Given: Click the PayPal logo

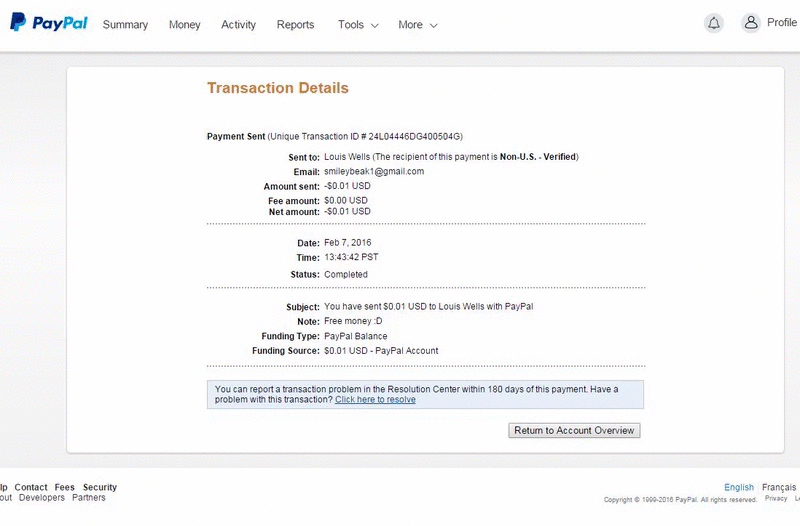Looking at the screenshot, I should coord(48,22).
